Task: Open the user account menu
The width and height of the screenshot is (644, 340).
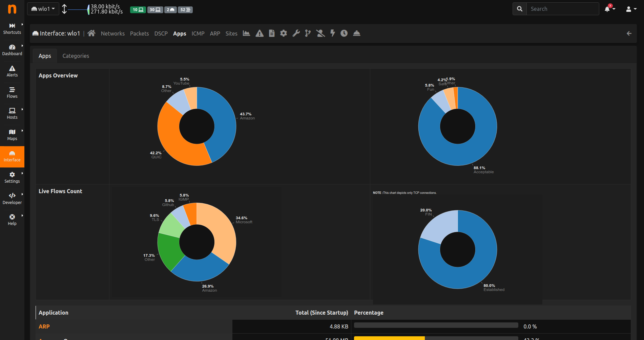Action: click(x=631, y=9)
